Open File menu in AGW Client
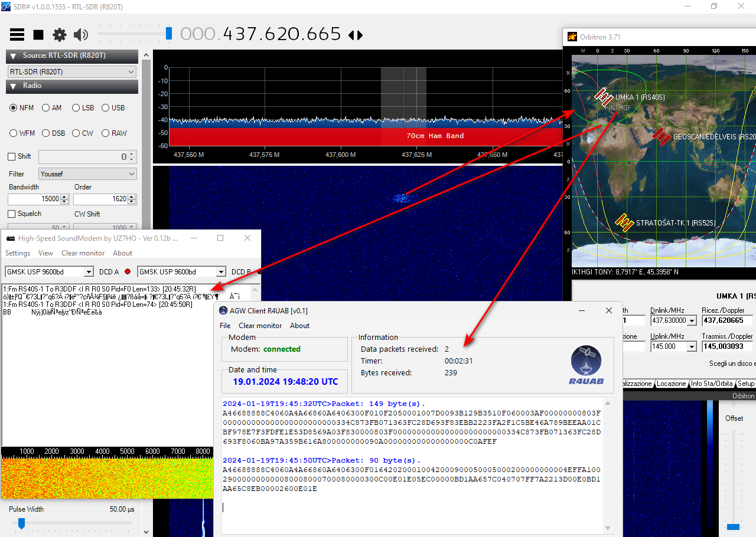The width and height of the screenshot is (756, 537). pos(225,326)
